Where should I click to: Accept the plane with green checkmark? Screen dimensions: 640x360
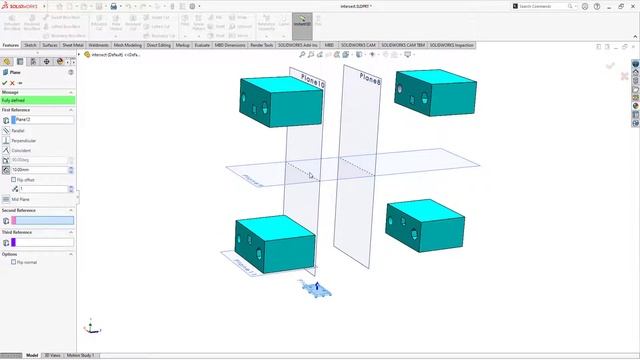4,83
